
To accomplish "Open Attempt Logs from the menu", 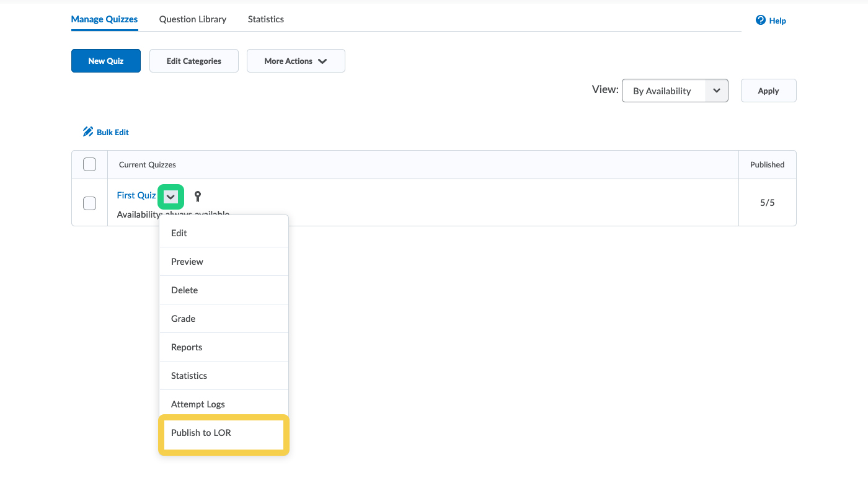I will [198, 404].
